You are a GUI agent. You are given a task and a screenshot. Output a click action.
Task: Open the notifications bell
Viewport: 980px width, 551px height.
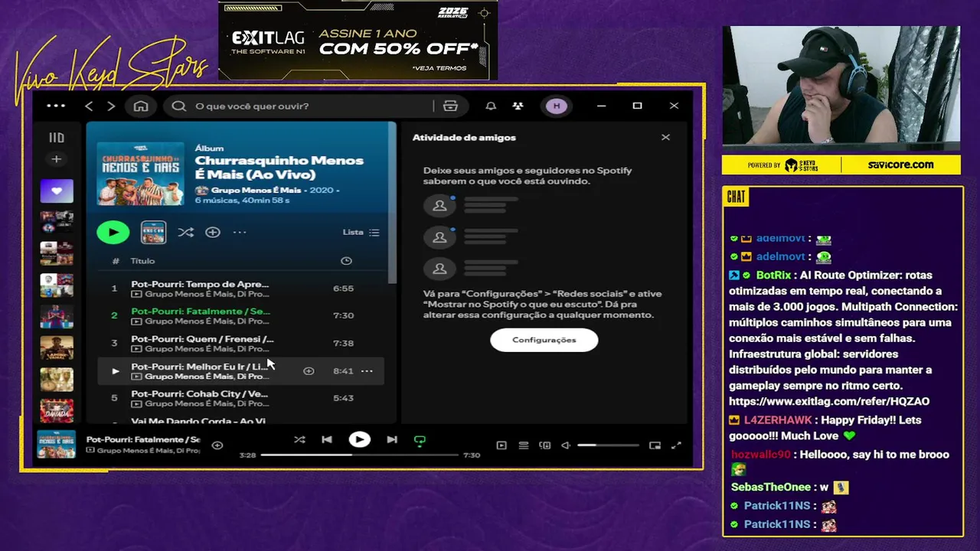[x=491, y=106]
